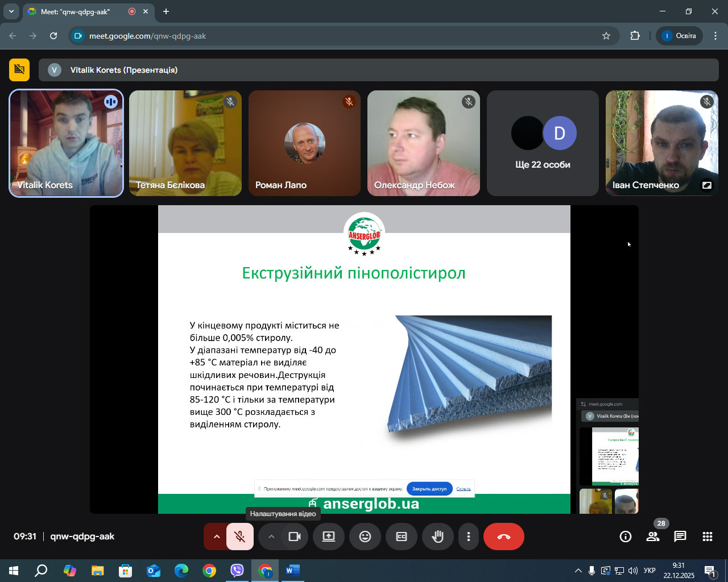Open the participants people panel
This screenshot has height=582, width=728.
click(x=653, y=537)
